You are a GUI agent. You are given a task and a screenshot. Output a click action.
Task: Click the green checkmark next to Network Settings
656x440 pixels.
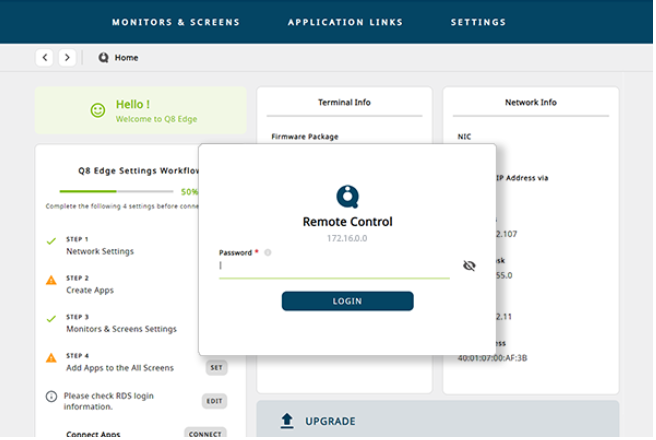(51, 242)
